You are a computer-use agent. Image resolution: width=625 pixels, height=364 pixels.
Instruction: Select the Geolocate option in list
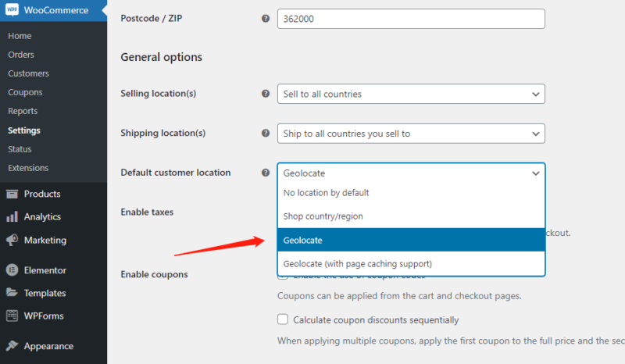click(411, 241)
